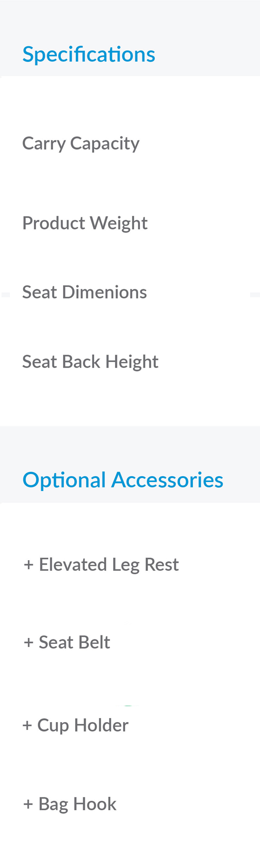Click the small gray marker left of Seat Dimenions
This screenshot has width=260, height=868.
click(5, 295)
